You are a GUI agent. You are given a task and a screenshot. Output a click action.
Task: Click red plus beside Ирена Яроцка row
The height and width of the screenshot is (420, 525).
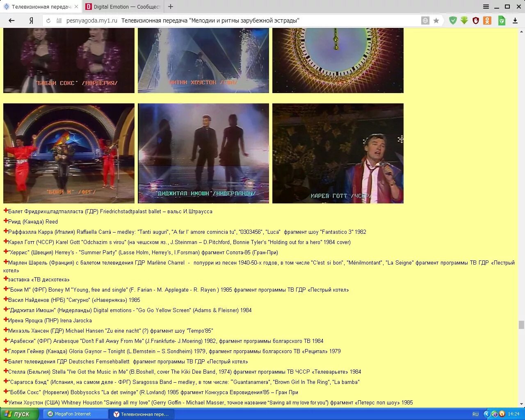pyautogui.click(x=6, y=320)
